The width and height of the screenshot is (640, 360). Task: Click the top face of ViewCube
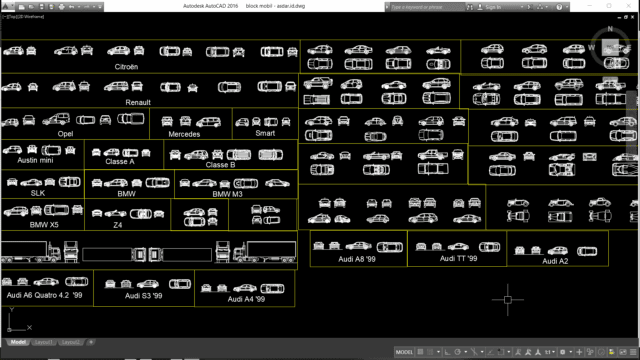610,47
